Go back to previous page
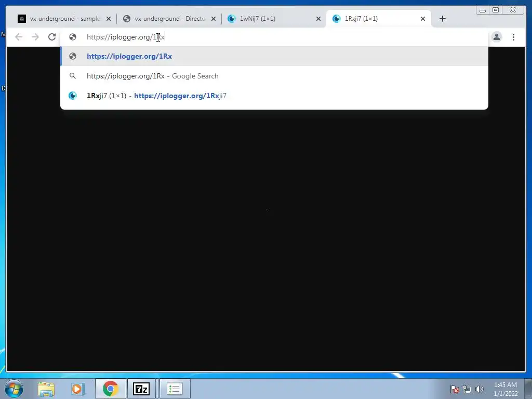 19,37
